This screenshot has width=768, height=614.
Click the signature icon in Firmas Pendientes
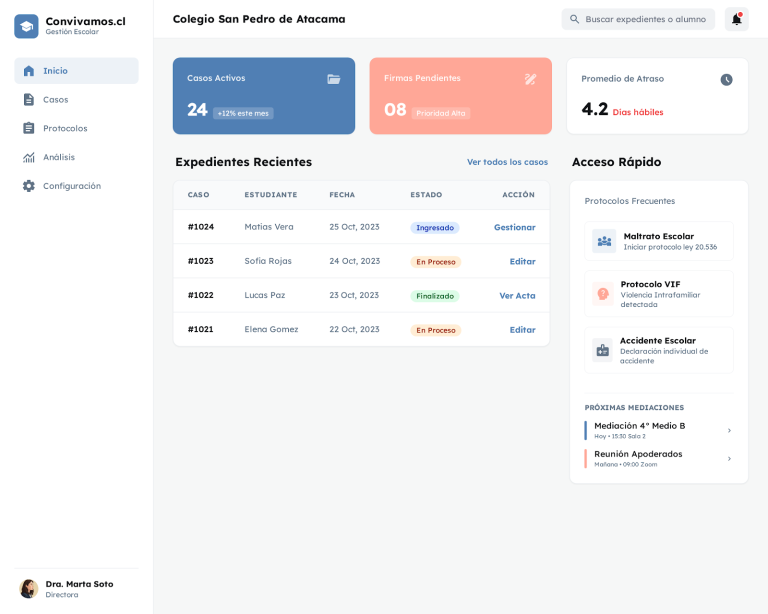pyautogui.click(x=530, y=79)
